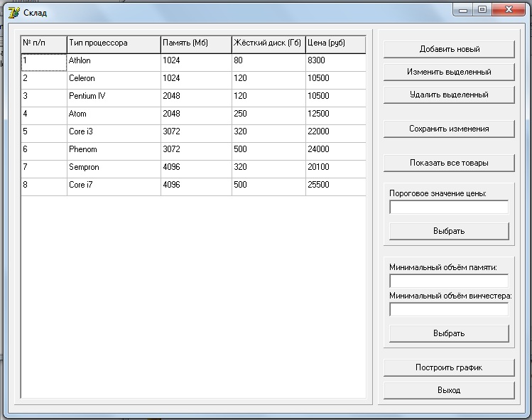Select the Core i7 cell
The width and height of the screenshot is (532, 420).
click(x=114, y=187)
